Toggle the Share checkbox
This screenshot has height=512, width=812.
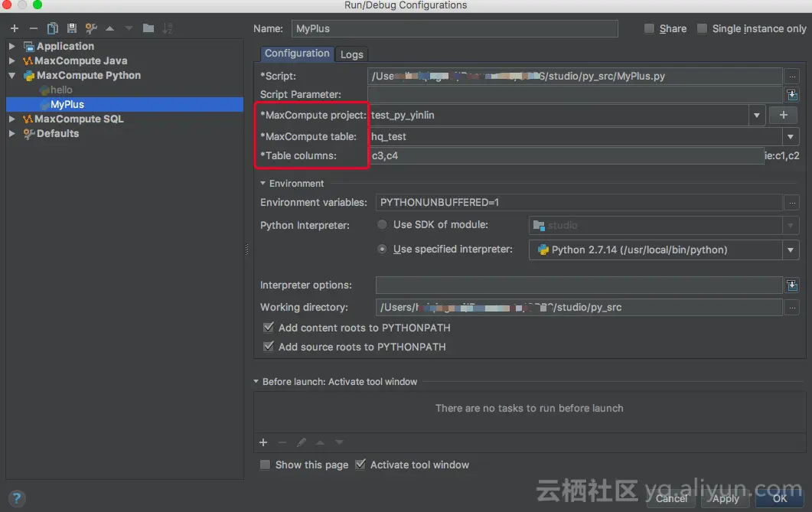pos(649,28)
